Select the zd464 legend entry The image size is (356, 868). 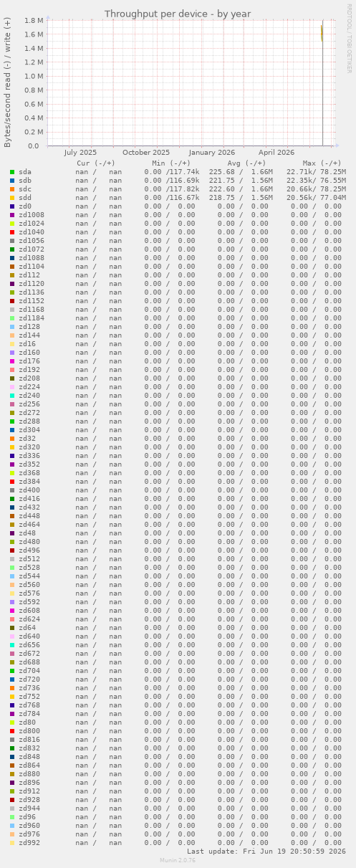click(29, 525)
